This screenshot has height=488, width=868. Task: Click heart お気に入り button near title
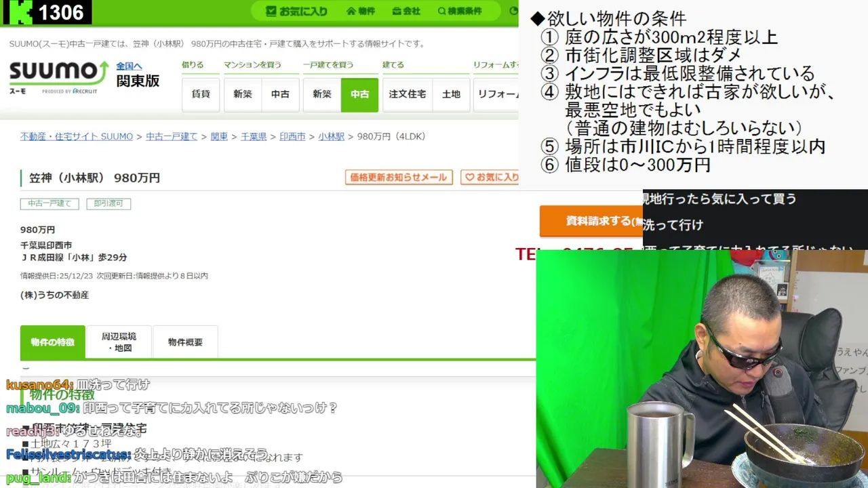click(x=490, y=178)
